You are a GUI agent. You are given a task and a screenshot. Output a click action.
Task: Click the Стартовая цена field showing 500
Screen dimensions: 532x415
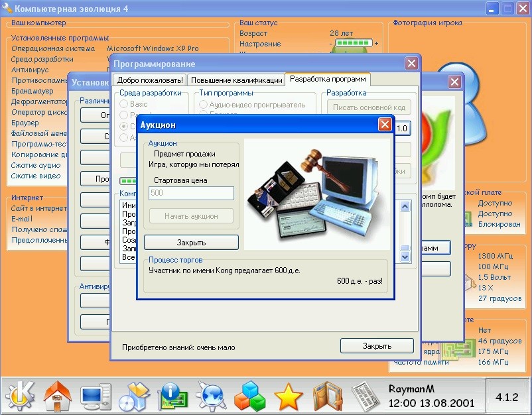click(191, 193)
